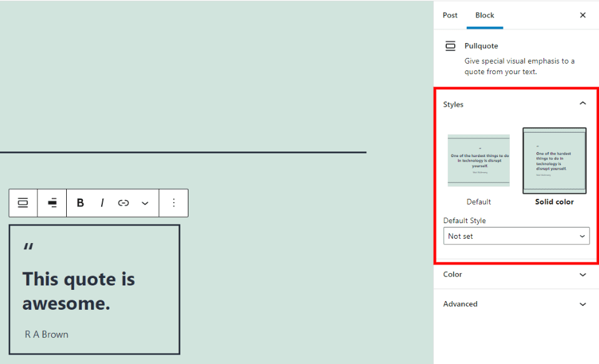
Task: Apply Bold formatting to the quote
Action: click(80, 203)
